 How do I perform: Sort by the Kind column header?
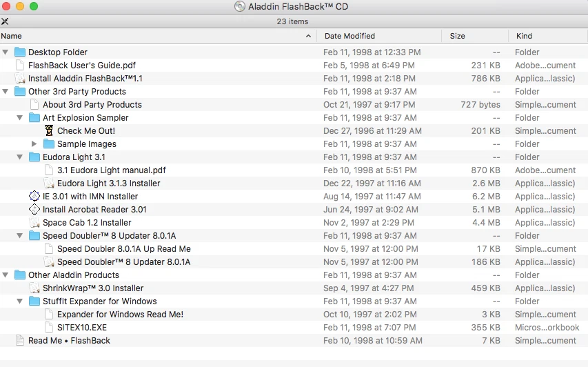point(548,36)
